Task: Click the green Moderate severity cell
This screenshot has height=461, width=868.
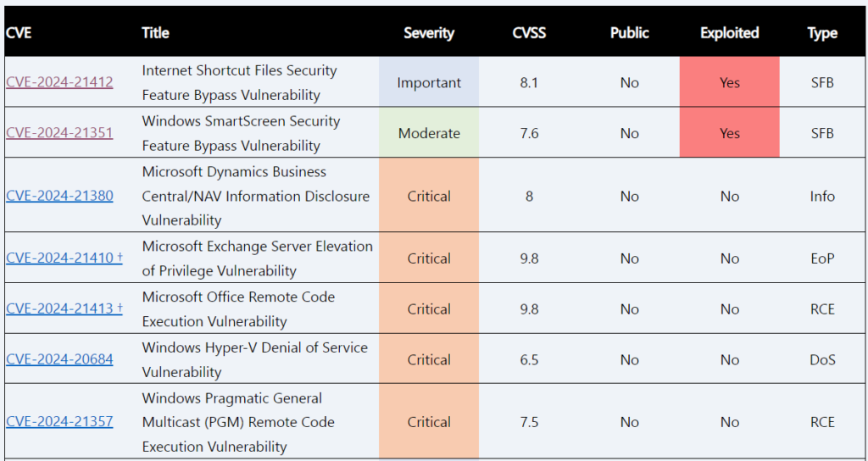Action: click(429, 133)
